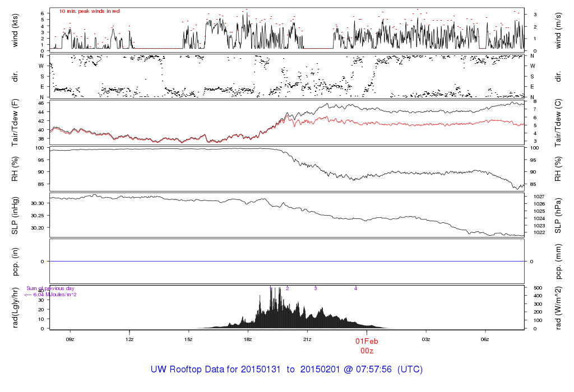Select the "Tair/Tdew (C)" axis label

(x=558, y=123)
